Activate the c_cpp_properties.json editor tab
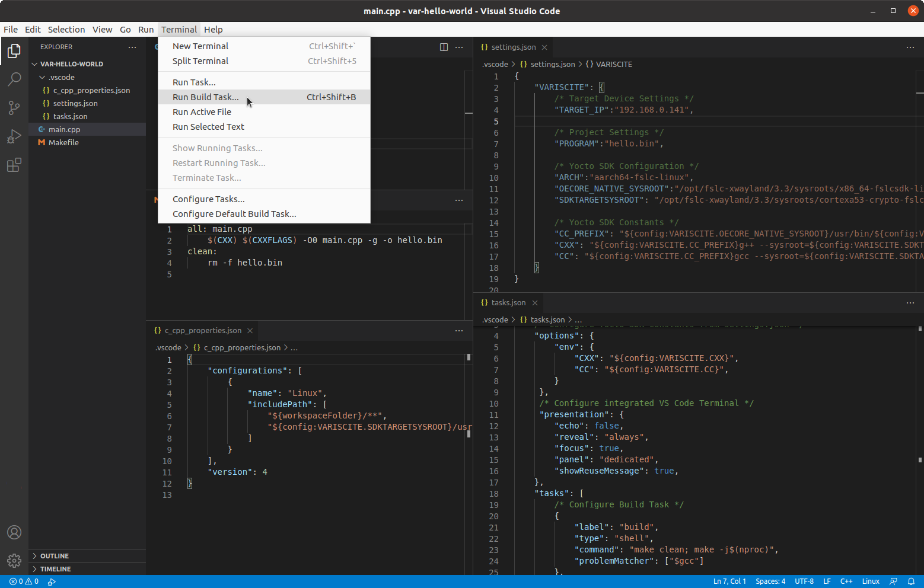Screen dimensions: 924x588 [203, 331]
